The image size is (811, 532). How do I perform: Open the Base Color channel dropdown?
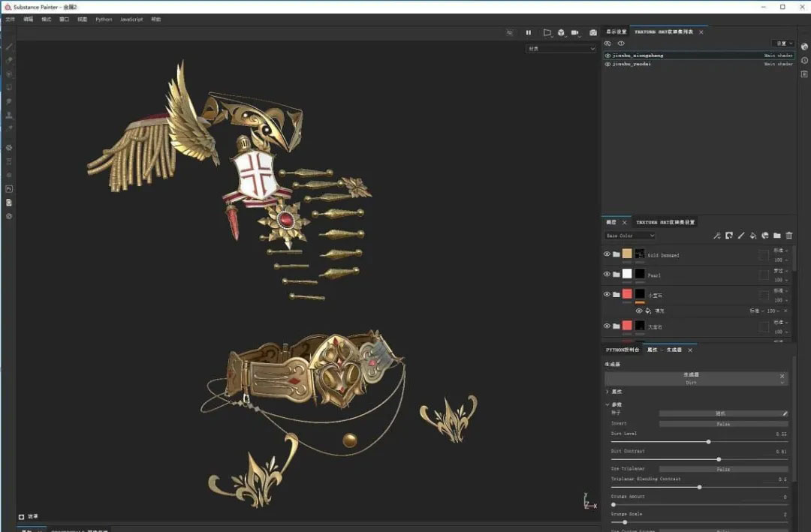tap(630, 236)
